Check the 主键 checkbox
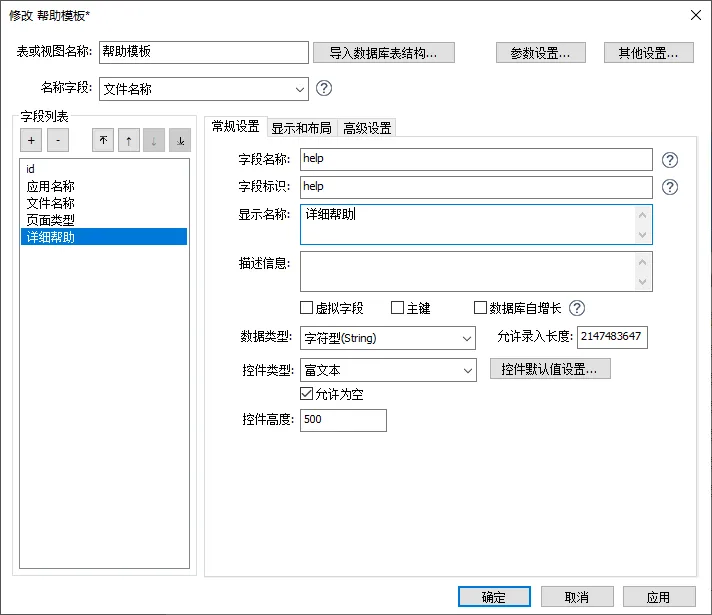This screenshot has width=712, height=615. click(397, 309)
